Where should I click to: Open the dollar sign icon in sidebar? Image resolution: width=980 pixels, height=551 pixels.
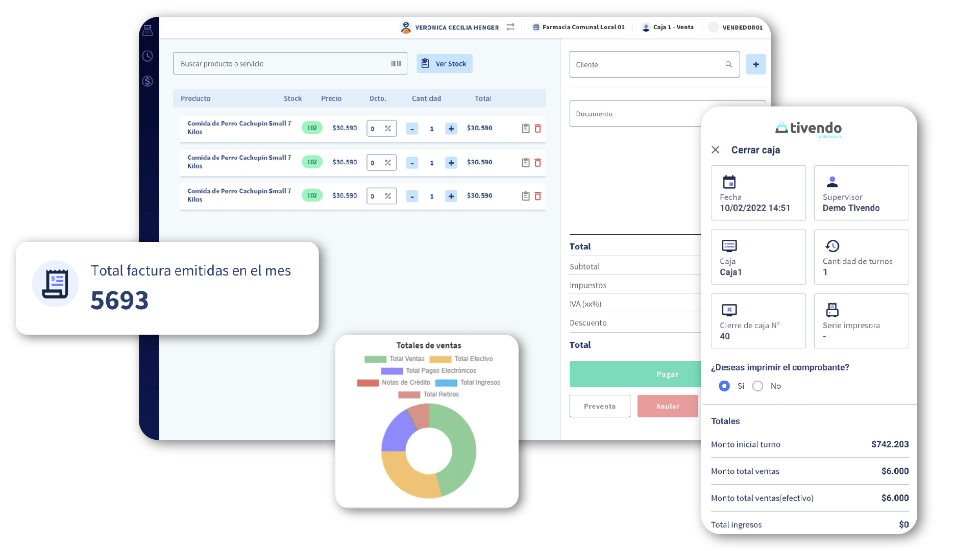(148, 81)
